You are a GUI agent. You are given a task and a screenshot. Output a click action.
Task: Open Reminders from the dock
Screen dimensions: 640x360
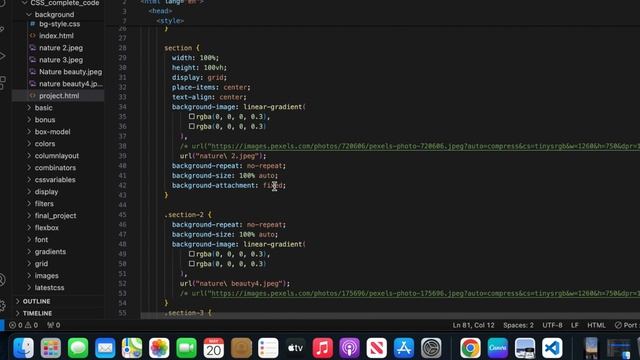[x=268, y=348]
